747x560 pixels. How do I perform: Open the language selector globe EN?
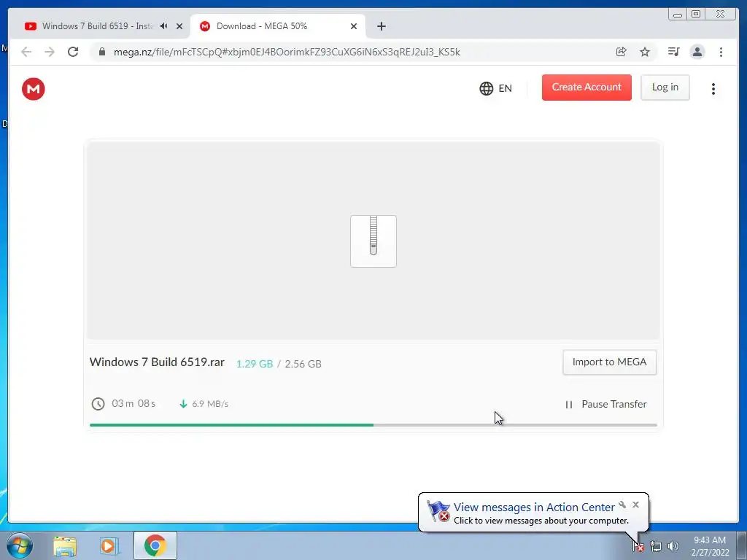point(495,88)
